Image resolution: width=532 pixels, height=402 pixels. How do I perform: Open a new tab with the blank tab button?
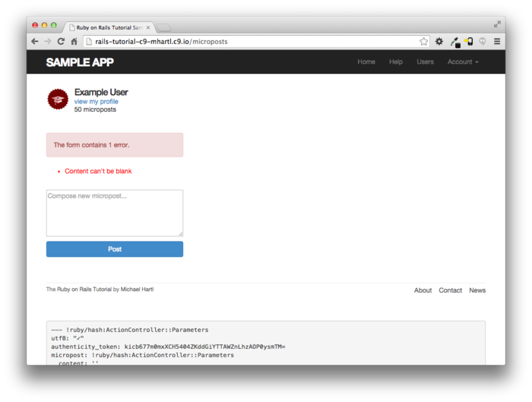(x=163, y=27)
